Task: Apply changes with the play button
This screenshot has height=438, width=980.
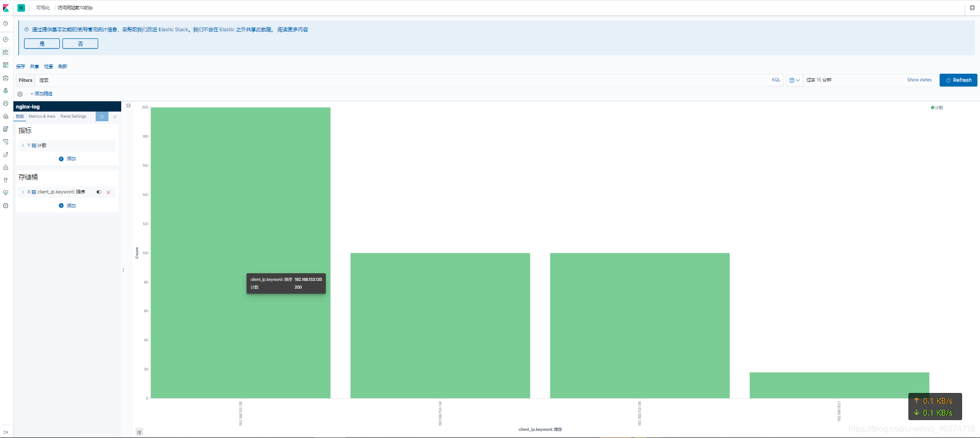Action: pyautogui.click(x=102, y=117)
